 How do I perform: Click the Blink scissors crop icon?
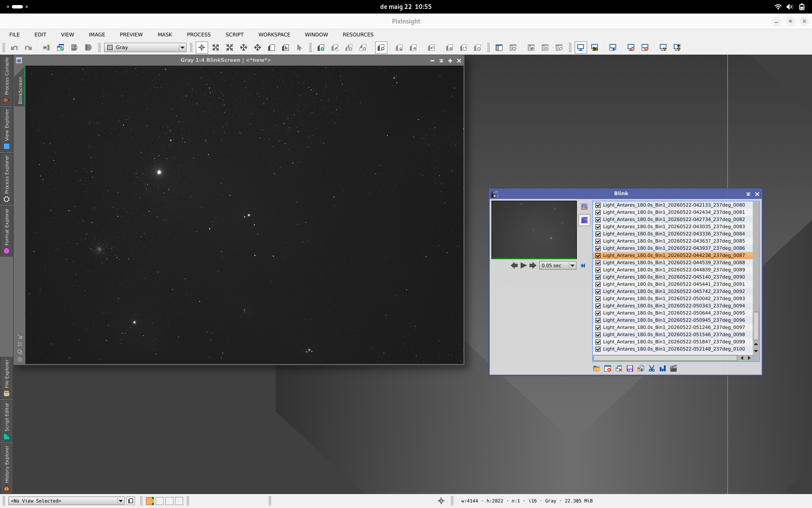652,369
